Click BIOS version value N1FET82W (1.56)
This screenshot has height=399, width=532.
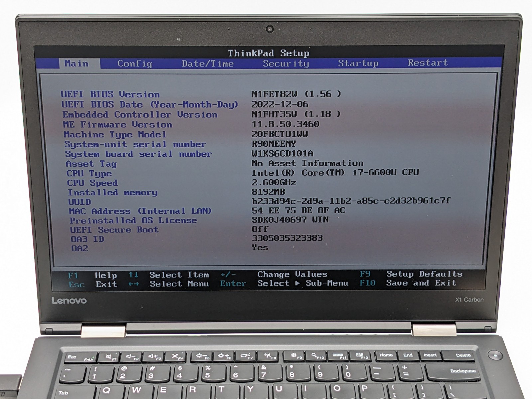(x=296, y=94)
